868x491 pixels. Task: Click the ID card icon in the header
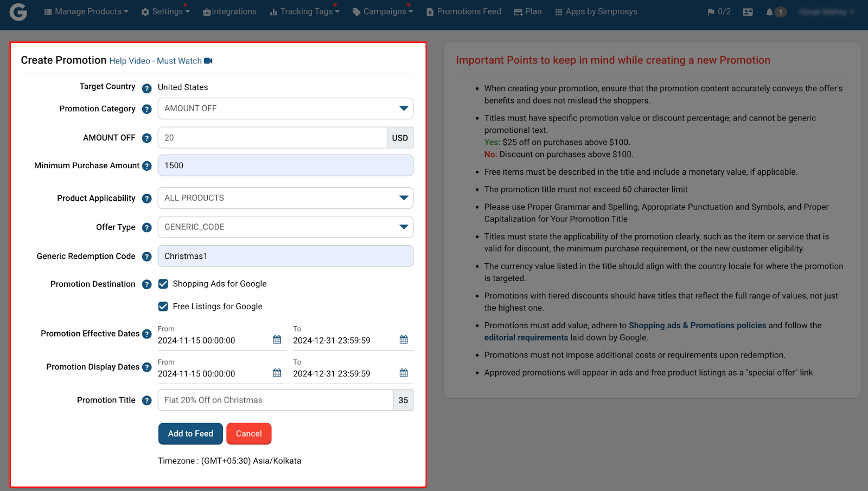click(x=748, y=12)
